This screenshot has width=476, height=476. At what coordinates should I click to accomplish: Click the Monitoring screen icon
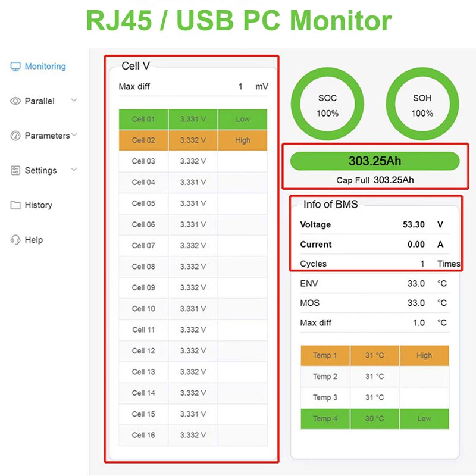click(x=15, y=67)
